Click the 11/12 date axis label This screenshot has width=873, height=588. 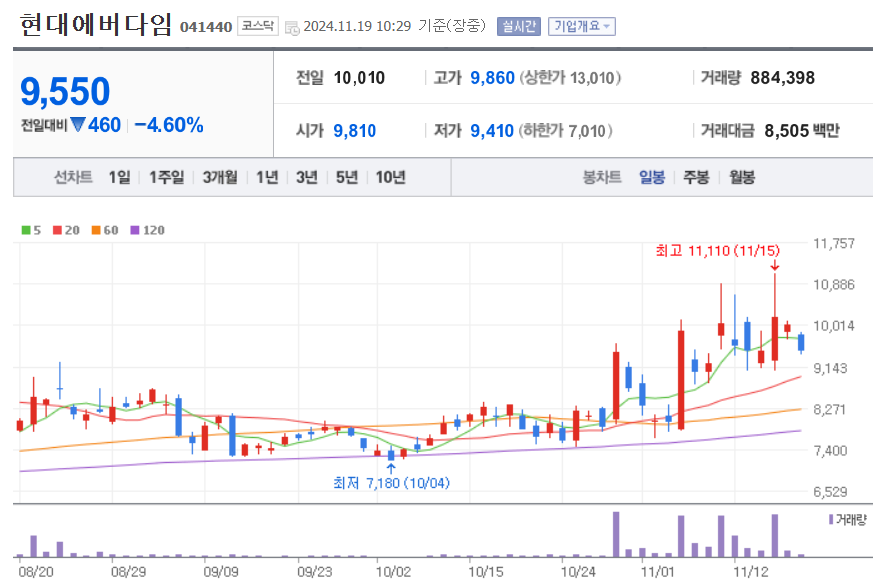click(751, 572)
